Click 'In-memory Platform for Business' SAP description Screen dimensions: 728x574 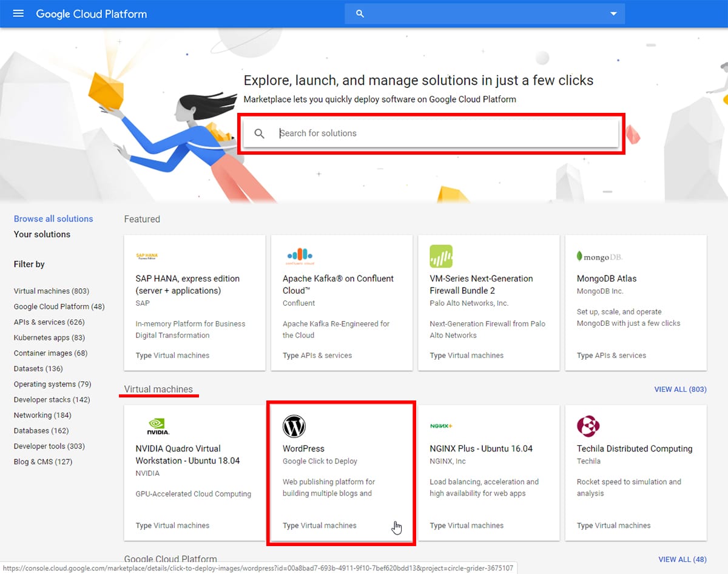[x=190, y=329]
